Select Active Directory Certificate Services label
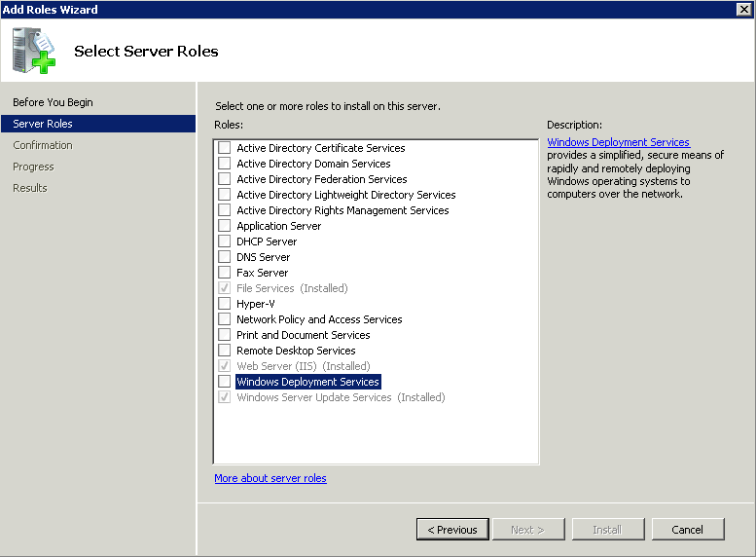 coord(321,148)
